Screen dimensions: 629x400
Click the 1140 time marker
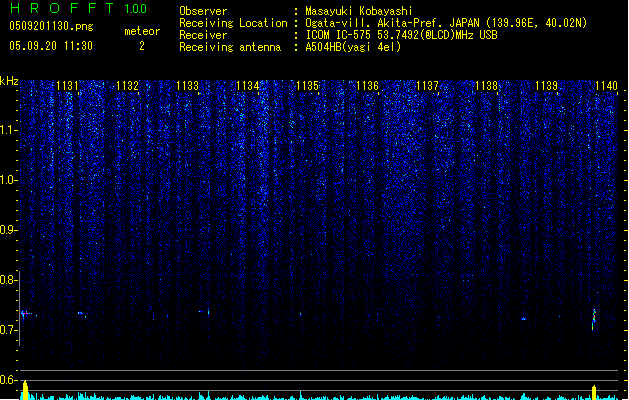click(606, 86)
